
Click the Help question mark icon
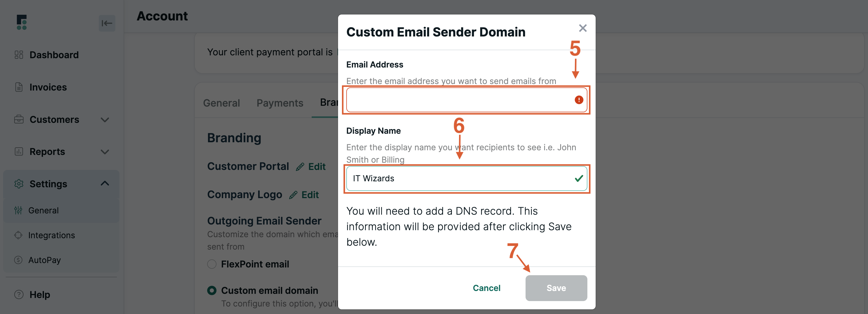coord(19,294)
